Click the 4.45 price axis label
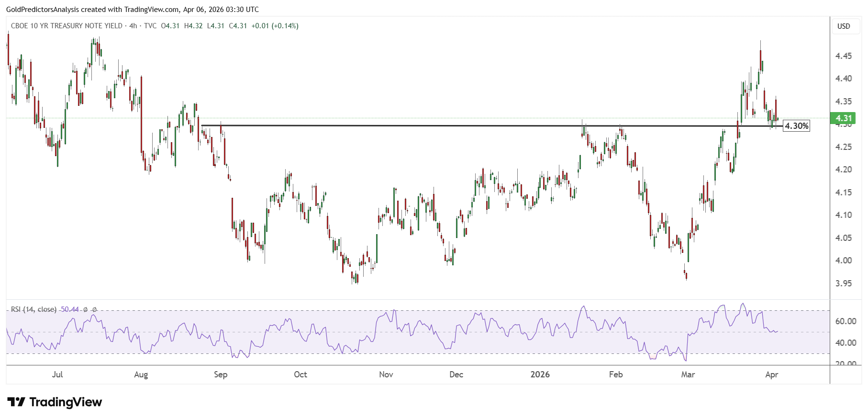Viewport: 868px width, 420px height. pos(843,56)
